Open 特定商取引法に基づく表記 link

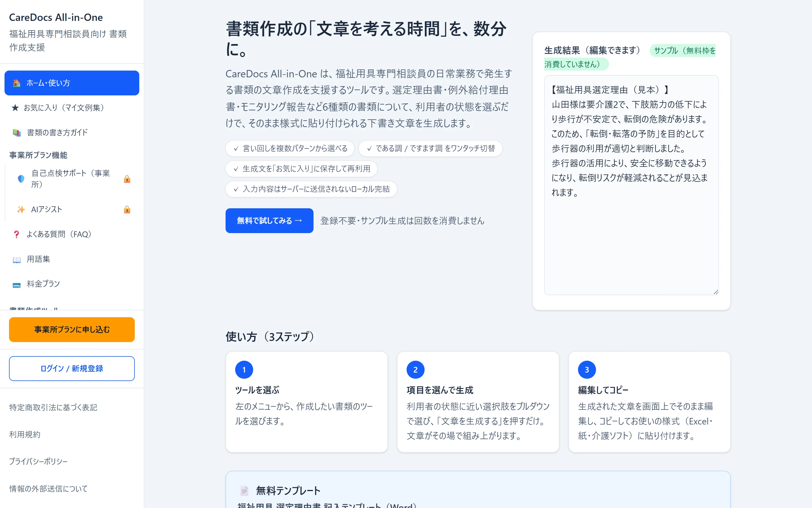(x=53, y=408)
